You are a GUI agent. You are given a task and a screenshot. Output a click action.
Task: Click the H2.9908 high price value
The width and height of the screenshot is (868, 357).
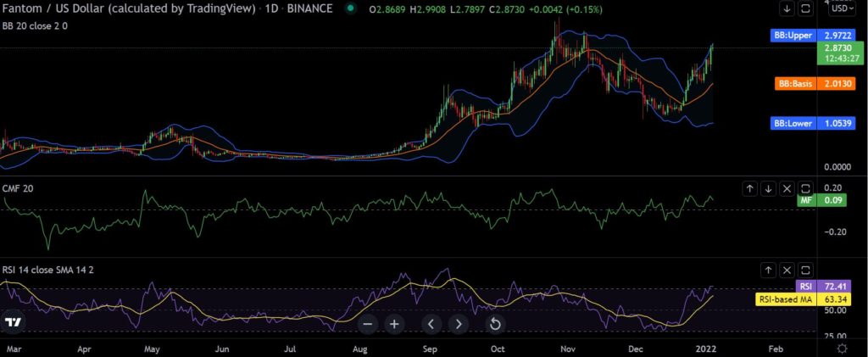(x=430, y=9)
